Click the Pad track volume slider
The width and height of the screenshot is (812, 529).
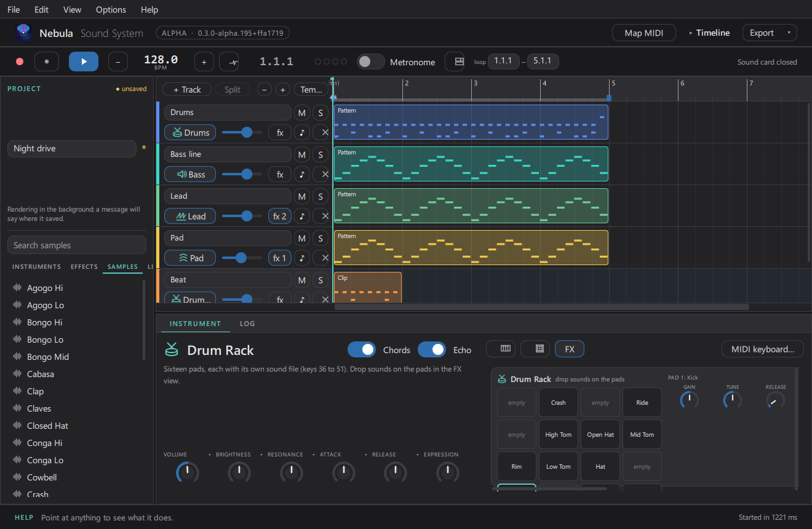(x=242, y=258)
